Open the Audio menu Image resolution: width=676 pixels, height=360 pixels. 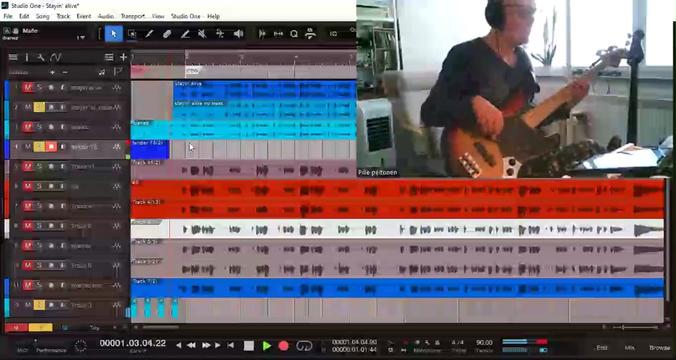coord(106,16)
